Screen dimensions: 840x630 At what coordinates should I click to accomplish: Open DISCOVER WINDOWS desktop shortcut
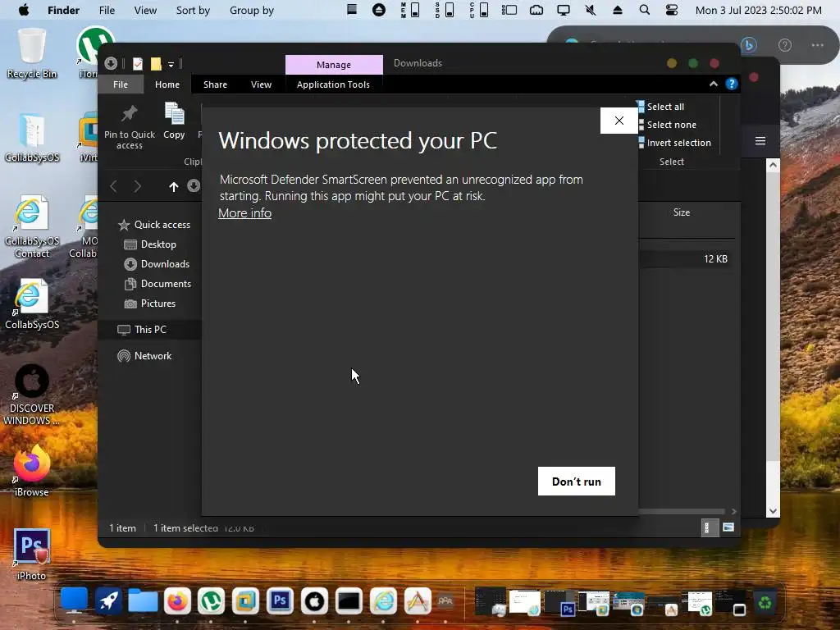(x=32, y=395)
